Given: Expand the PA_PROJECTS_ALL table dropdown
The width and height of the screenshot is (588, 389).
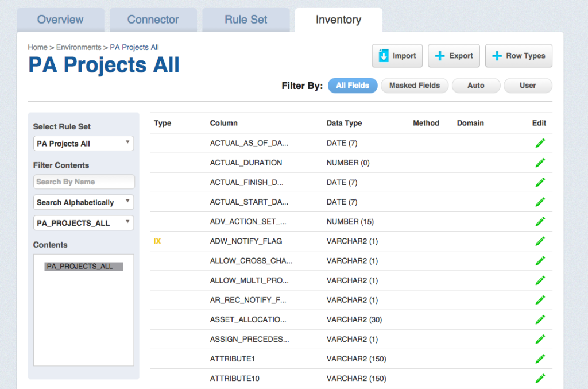Looking at the screenshot, I should coord(83,222).
